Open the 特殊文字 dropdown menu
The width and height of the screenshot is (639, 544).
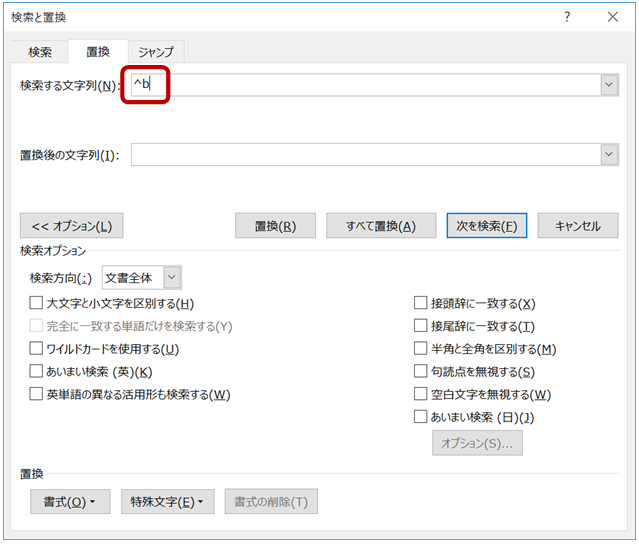167,502
